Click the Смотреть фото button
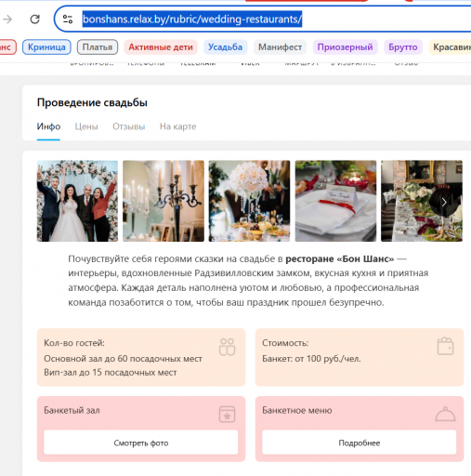The width and height of the screenshot is (471, 476). pos(141,443)
